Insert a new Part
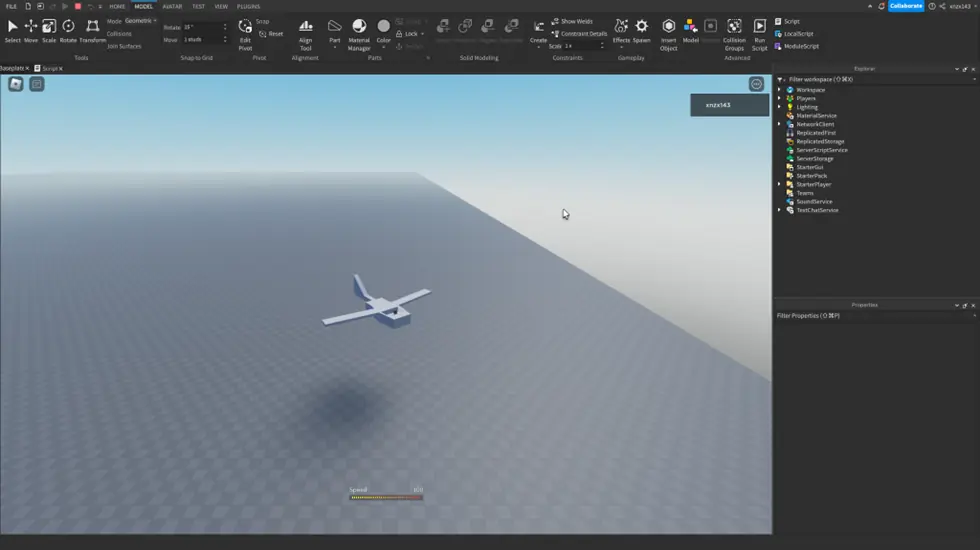 [335, 31]
